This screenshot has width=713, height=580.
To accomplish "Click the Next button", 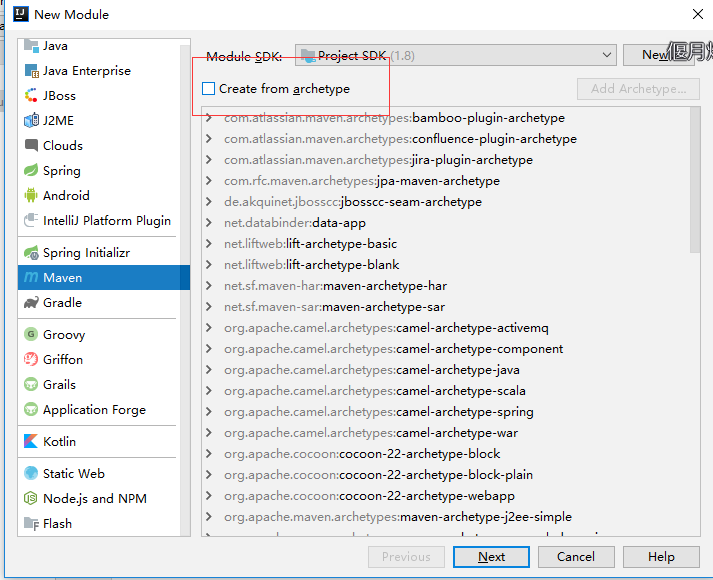I will [x=491, y=557].
